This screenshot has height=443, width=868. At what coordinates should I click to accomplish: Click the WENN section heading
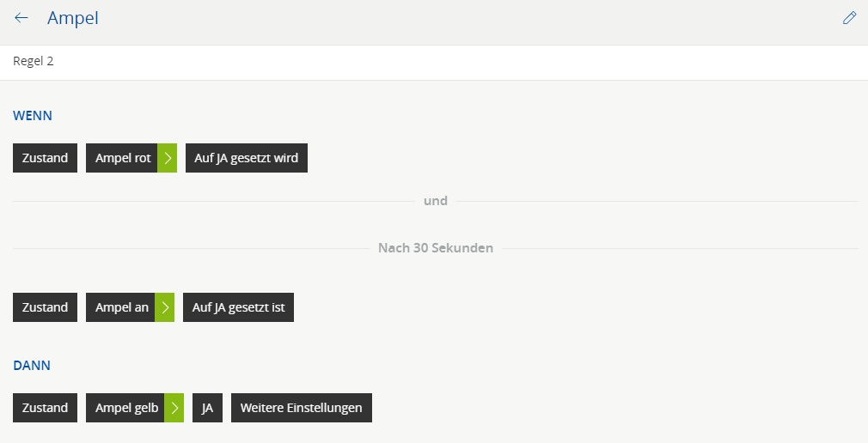coord(33,114)
